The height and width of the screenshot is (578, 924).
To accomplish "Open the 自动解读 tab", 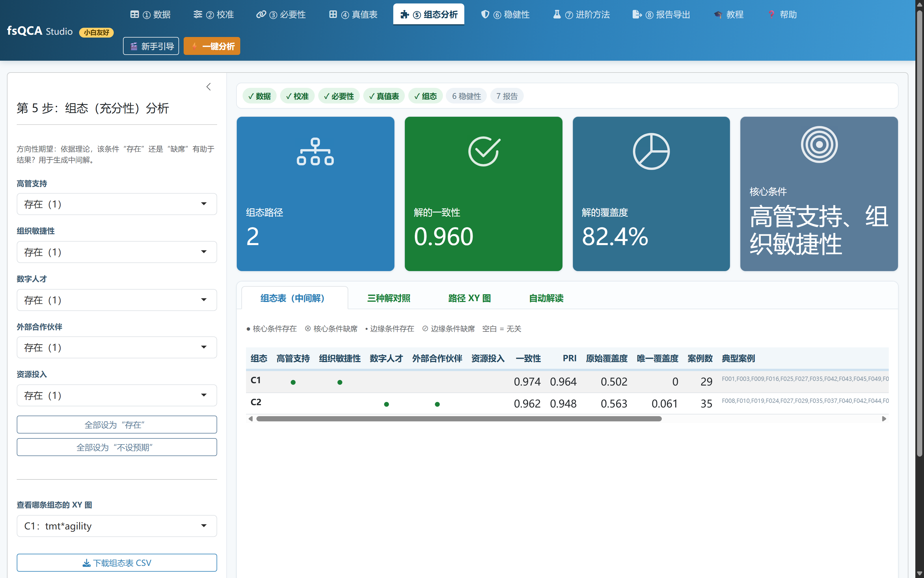I will tap(546, 298).
